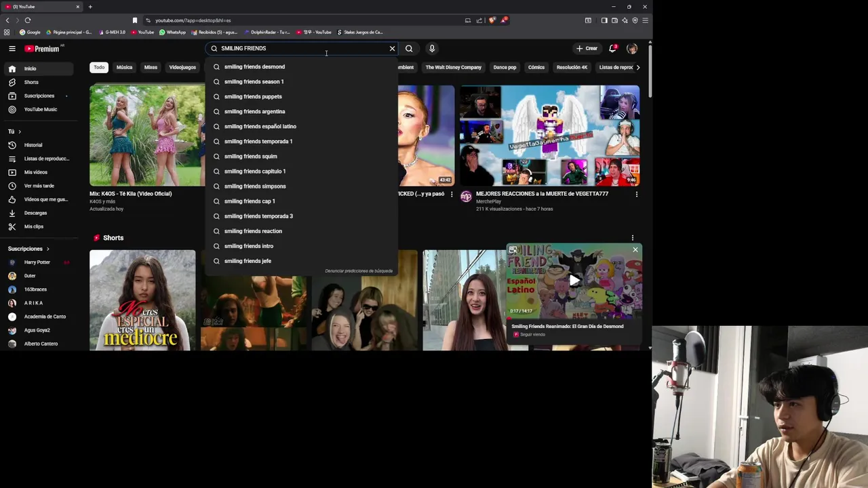Open Suscripciones in the sidebar
868x488 pixels.
[38, 96]
